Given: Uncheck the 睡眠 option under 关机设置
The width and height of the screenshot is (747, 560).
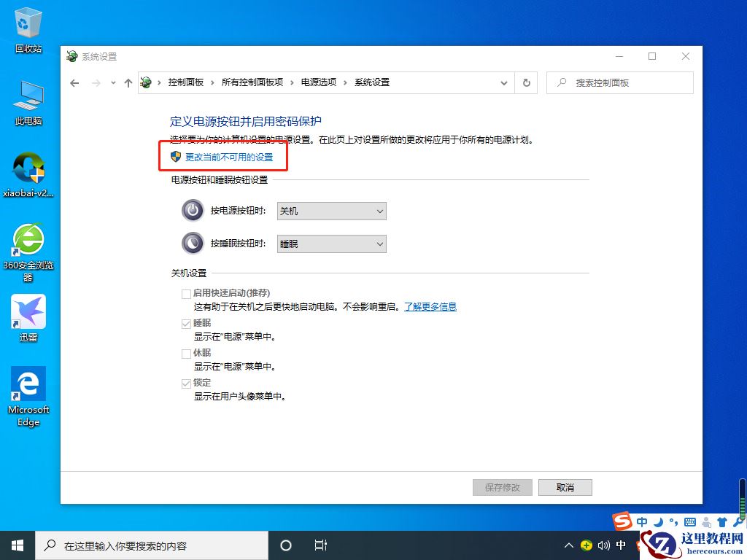Looking at the screenshot, I should 186,322.
